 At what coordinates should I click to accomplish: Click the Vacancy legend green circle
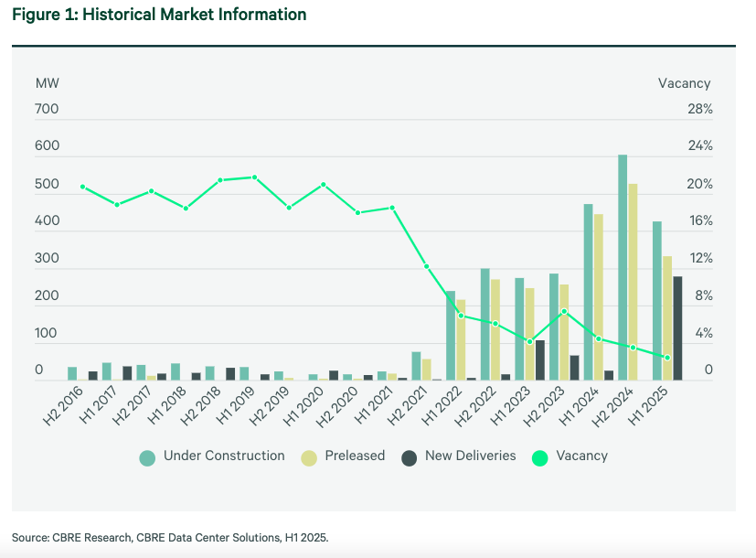539,457
